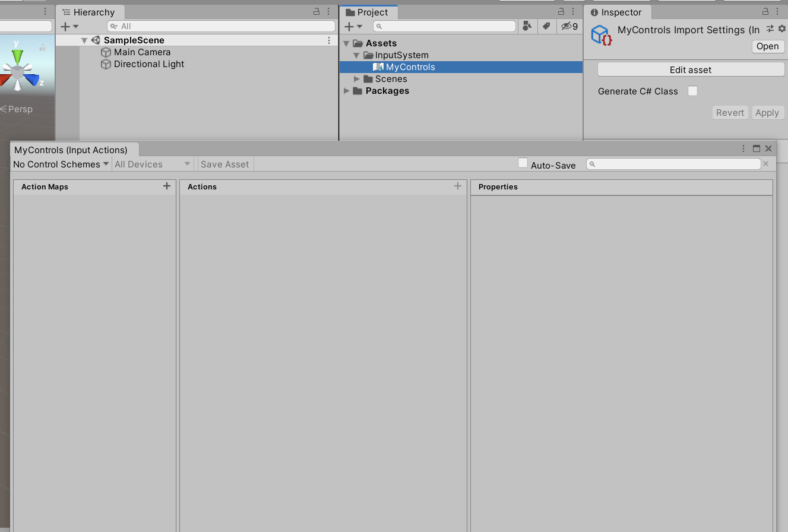This screenshot has width=788, height=532.
Task: Click the Inspector presets icon
Action: [770, 29]
